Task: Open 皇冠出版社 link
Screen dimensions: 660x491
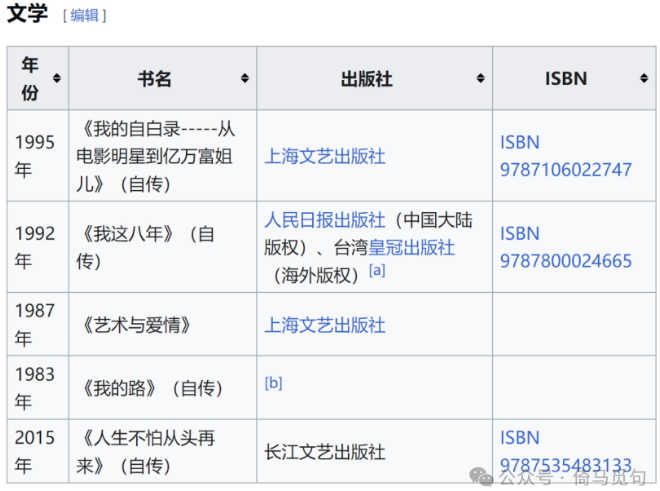Action: 411,248
